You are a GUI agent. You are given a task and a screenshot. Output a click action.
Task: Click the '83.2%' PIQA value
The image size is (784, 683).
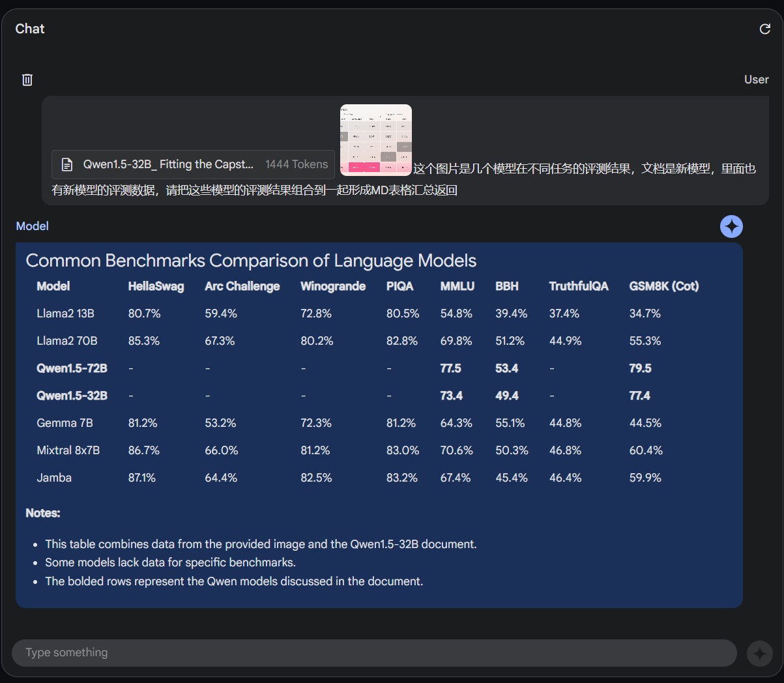tap(402, 478)
